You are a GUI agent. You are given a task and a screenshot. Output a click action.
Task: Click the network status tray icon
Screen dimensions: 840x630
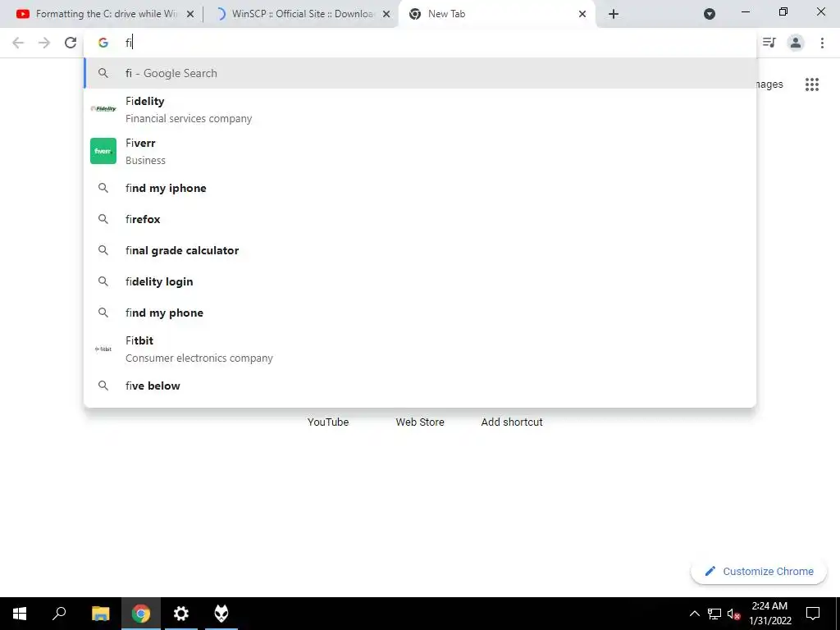tap(714, 614)
